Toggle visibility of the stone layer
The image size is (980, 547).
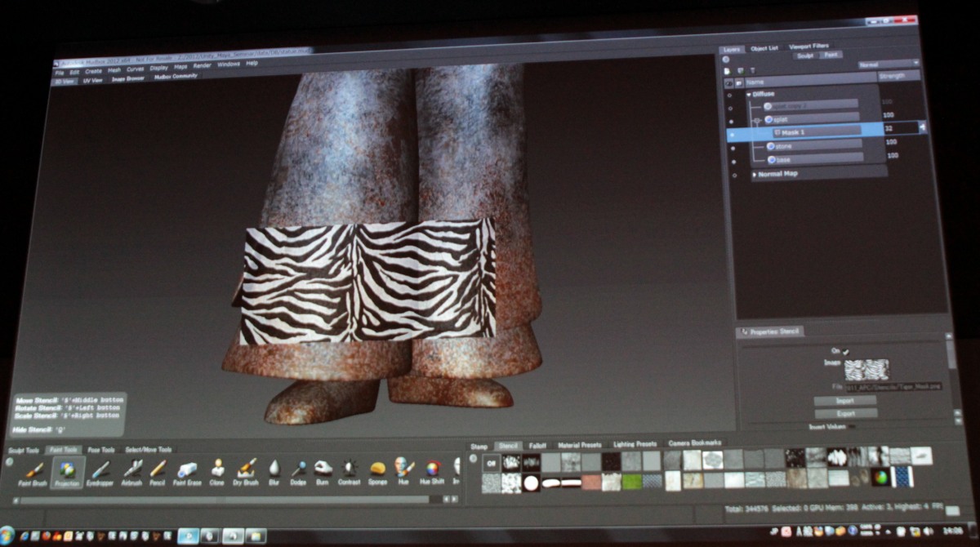[733, 148]
